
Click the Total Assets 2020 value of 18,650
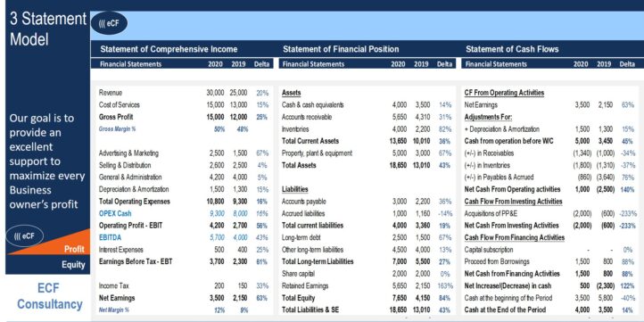398,165
